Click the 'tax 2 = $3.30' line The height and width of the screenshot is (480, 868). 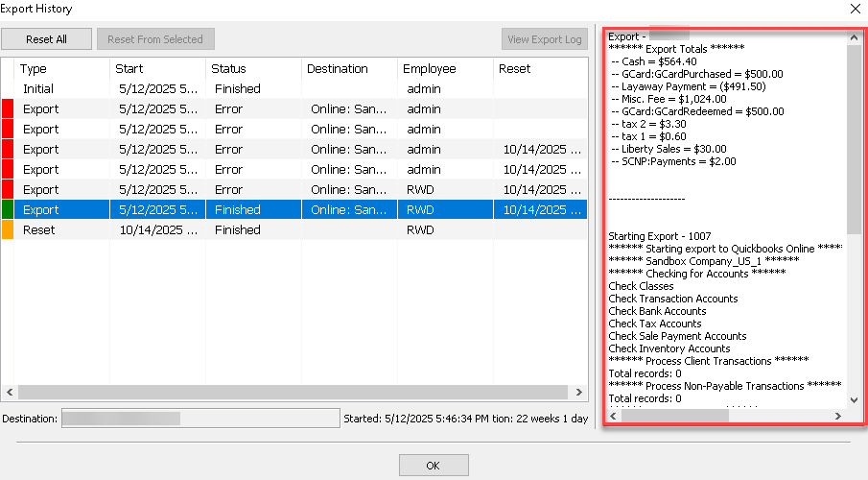648,124
